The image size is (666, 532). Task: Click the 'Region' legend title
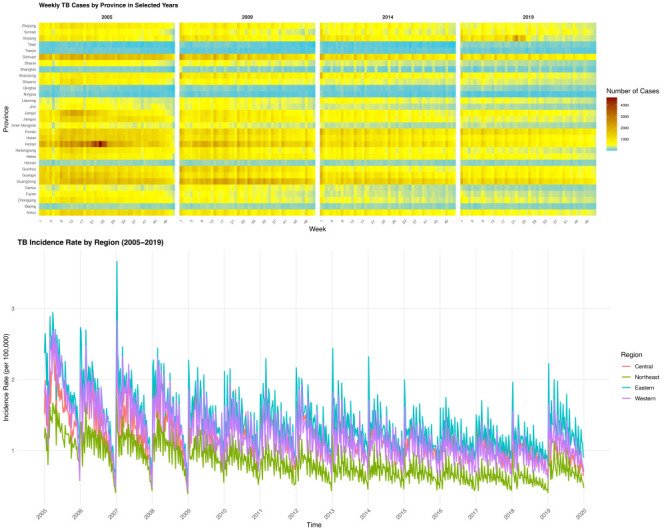coord(631,355)
